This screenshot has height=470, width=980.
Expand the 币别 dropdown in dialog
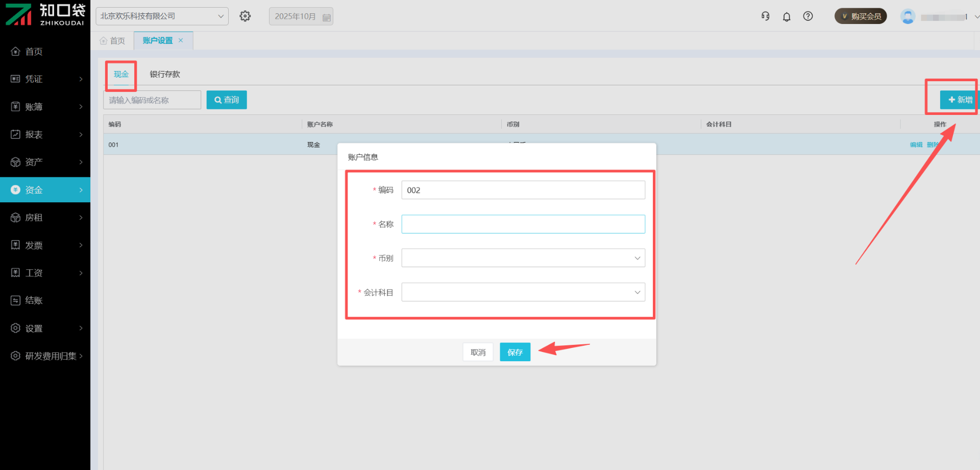(523, 258)
